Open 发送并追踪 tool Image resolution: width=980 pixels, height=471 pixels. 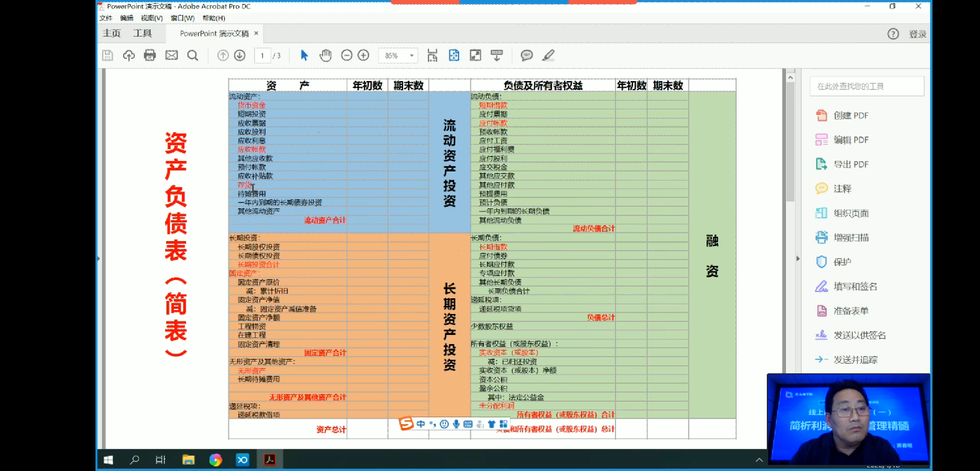pyautogui.click(x=846, y=360)
